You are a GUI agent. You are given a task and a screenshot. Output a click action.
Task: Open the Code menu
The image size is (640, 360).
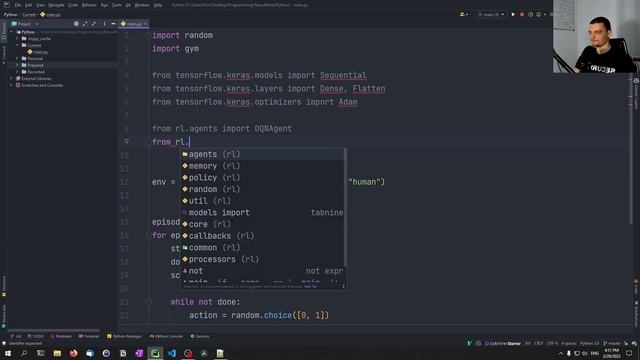tap(73, 5)
